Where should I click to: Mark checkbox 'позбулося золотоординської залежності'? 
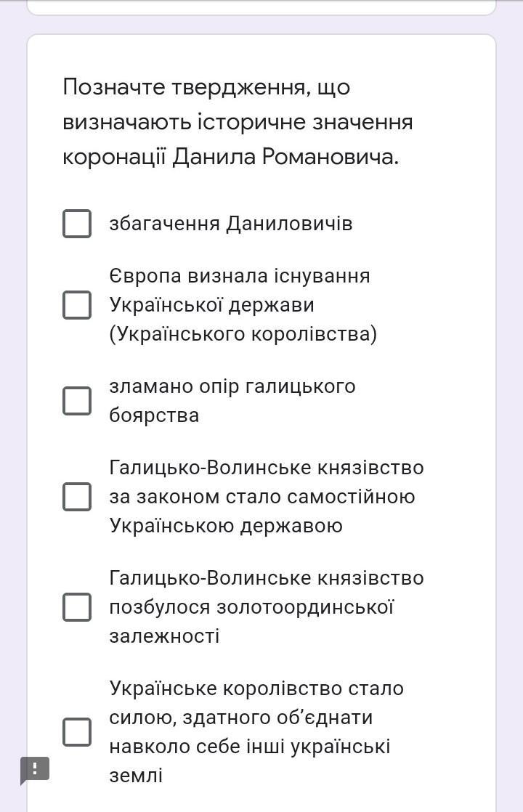tap(77, 607)
